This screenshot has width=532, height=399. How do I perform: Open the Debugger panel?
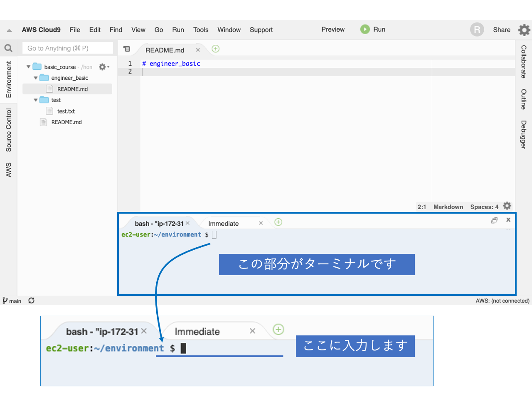click(x=524, y=135)
